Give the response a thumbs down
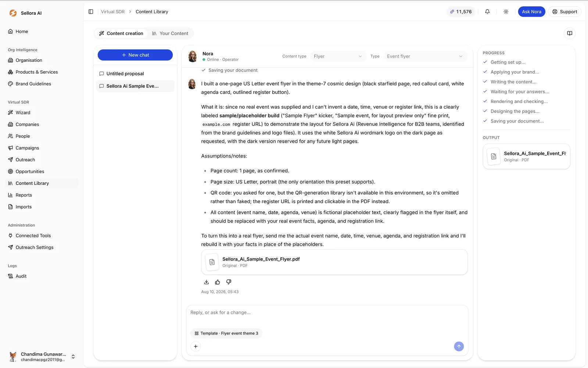Screen dimensions: 588x368 [x=229, y=282]
